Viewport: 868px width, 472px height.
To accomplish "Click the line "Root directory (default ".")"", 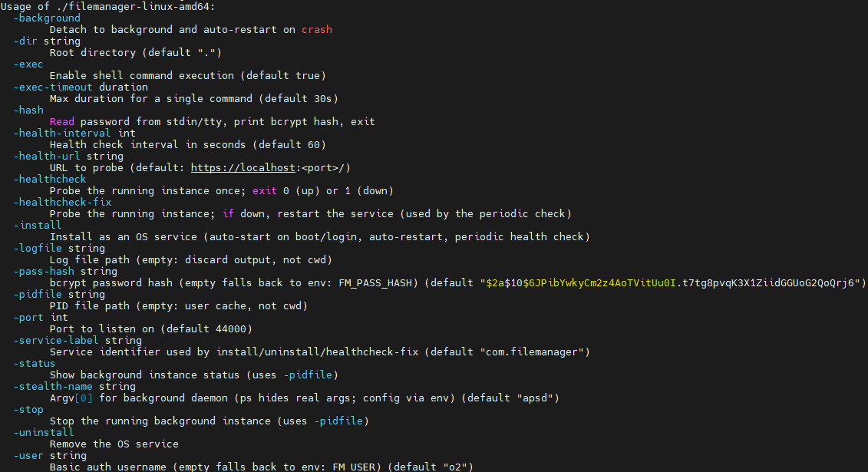I will click(136, 52).
